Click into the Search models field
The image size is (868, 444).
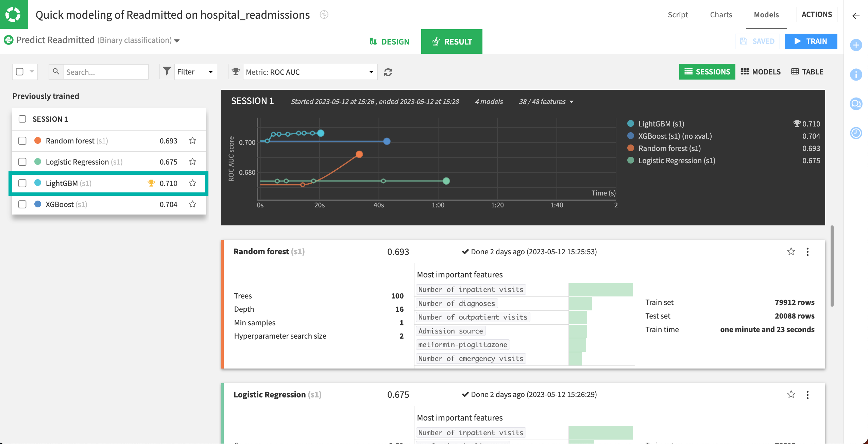pyautogui.click(x=105, y=72)
